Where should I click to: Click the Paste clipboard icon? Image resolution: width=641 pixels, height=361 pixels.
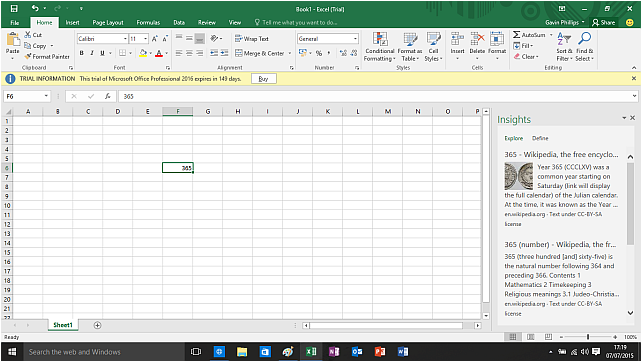[x=13, y=40]
